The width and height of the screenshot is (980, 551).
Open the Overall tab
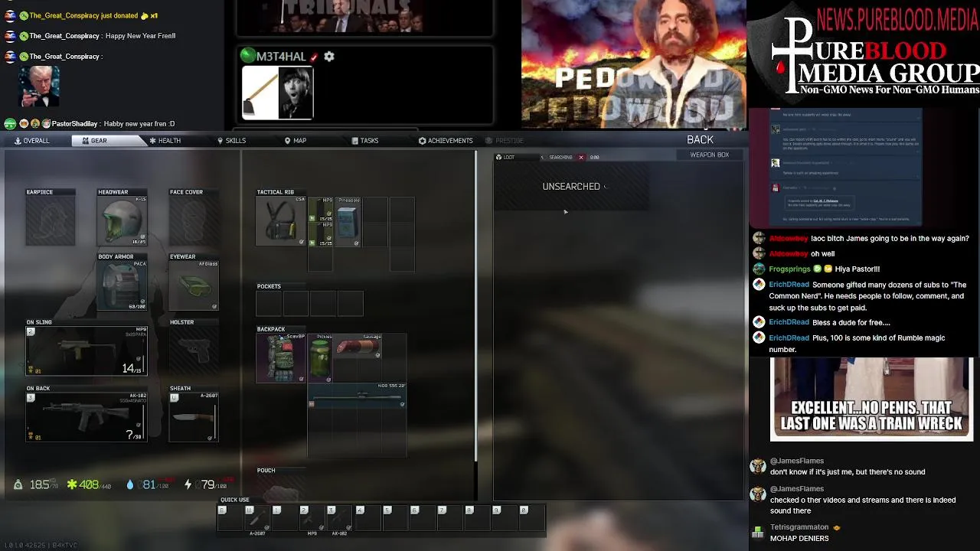click(x=31, y=141)
